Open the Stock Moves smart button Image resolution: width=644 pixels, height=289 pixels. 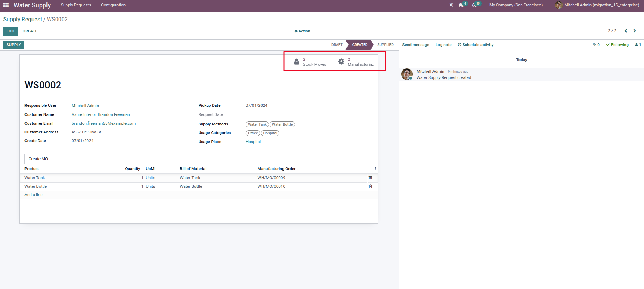310,62
